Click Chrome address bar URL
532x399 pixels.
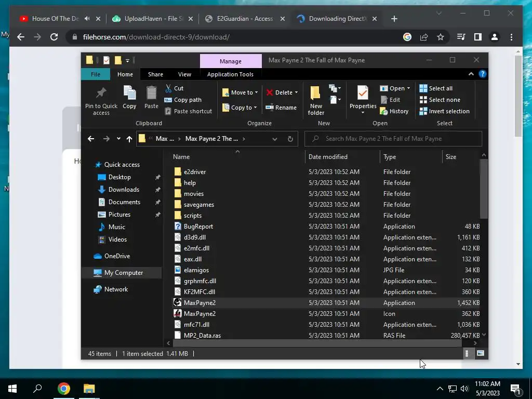pos(156,37)
